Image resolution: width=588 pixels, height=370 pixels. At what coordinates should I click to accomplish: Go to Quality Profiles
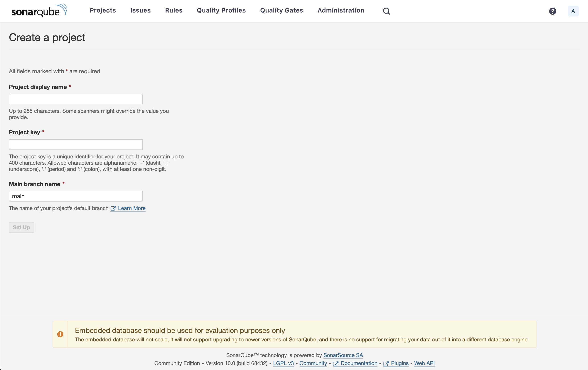[221, 10]
